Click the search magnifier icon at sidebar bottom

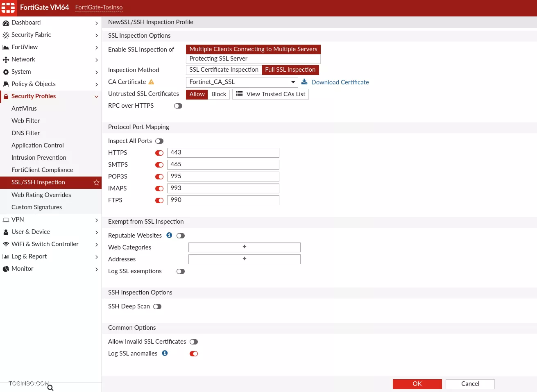point(50,387)
